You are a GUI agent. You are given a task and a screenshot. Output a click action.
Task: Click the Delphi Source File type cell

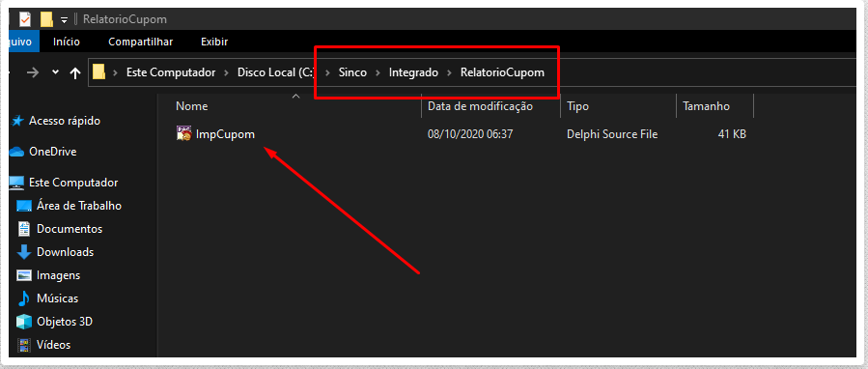[x=612, y=134]
